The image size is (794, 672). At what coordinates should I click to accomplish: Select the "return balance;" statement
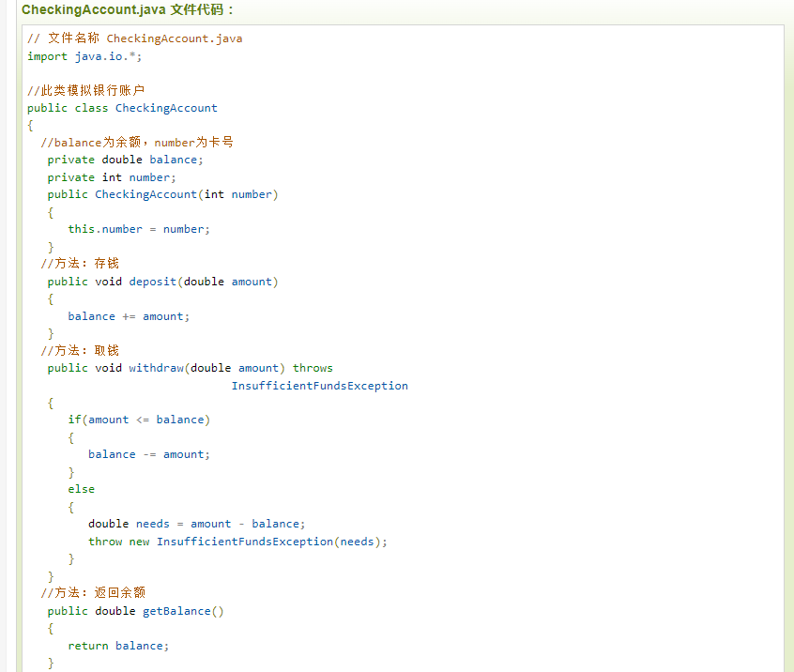pyautogui.click(x=118, y=646)
